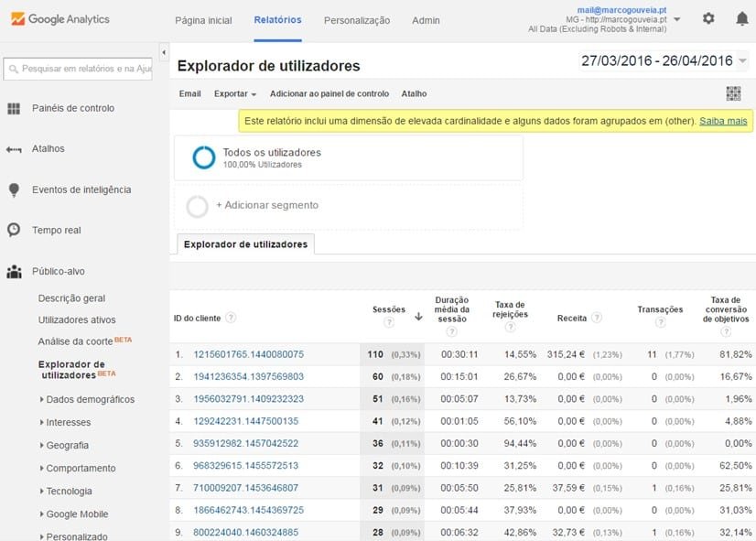The image size is (756, 541).
Task: Open the settings gear icon
Action: [708, 18]
